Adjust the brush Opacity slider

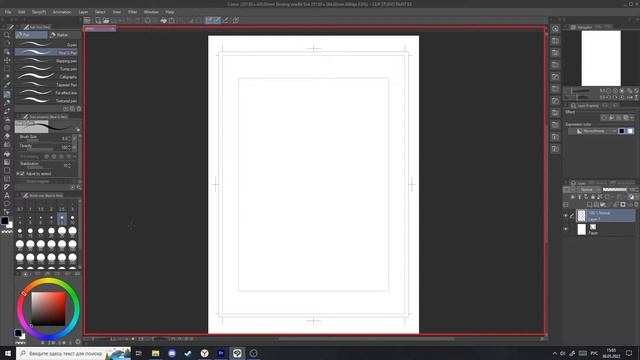point(39,149)
